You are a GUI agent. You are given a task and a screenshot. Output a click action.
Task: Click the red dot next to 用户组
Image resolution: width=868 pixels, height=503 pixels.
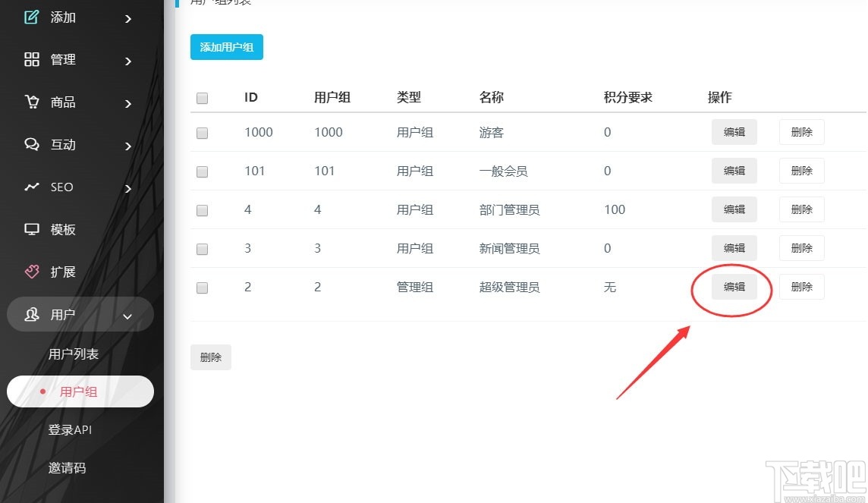(42, 391)
